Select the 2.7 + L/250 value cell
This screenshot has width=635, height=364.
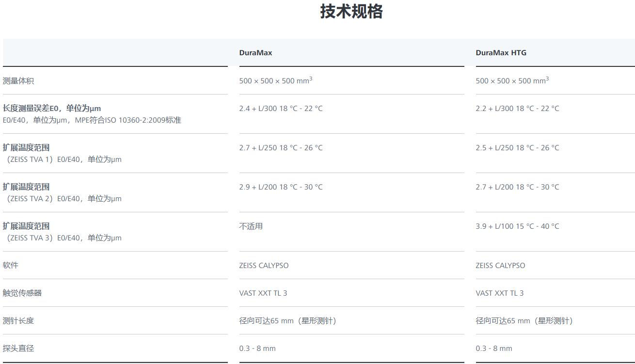click(281, 148)
